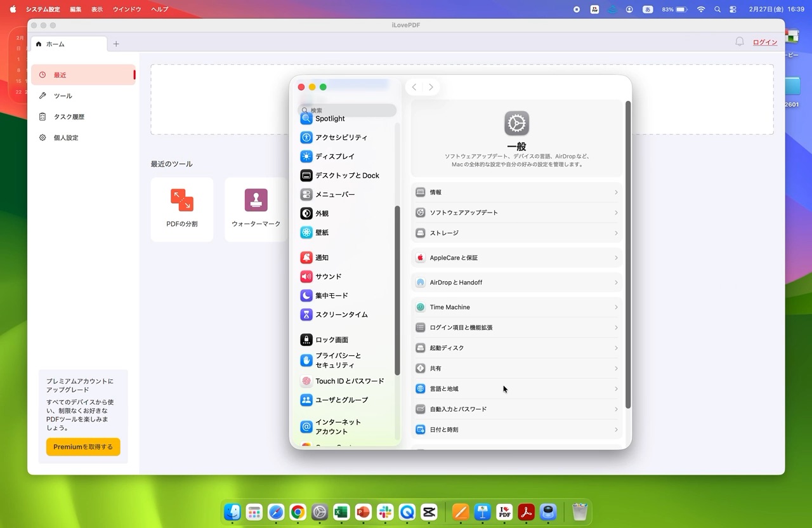Screen dimensions: 812x528
Task: Click the right pane vertical scrollbar
Action: click(x=629, y=254)
